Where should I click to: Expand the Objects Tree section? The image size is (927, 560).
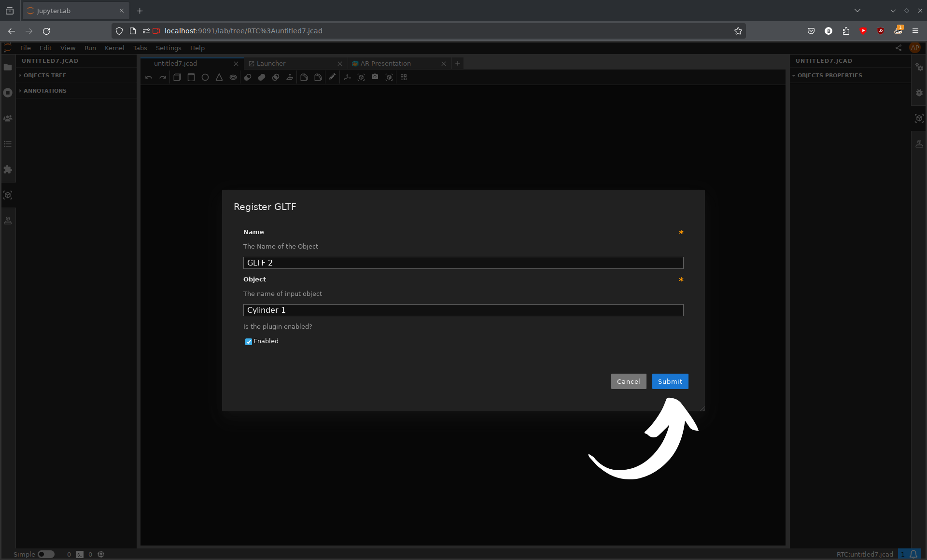pos(45,75)
